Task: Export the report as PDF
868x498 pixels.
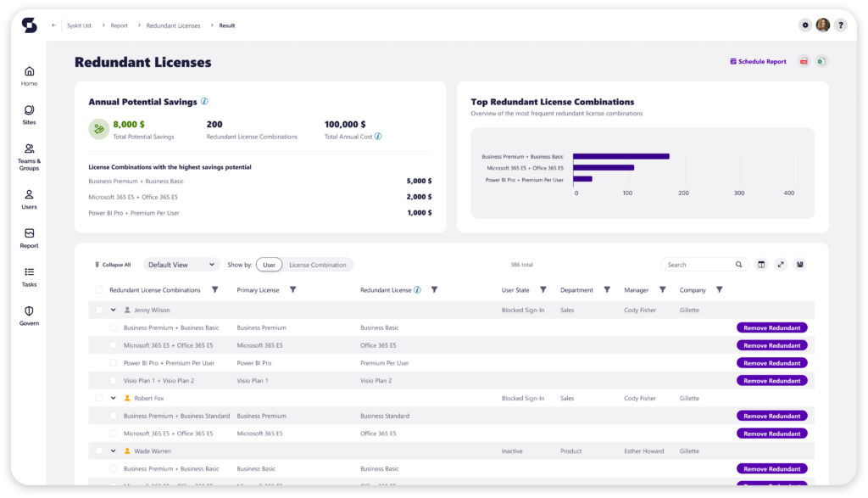Action: (x=803, y=61)
